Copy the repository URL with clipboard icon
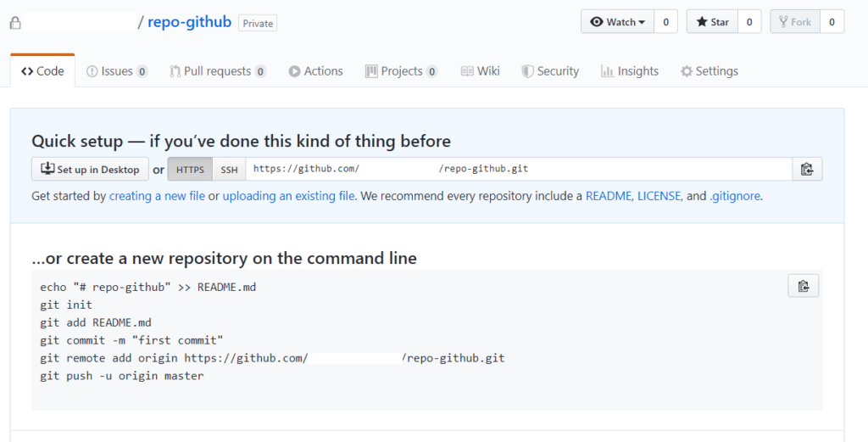The width and height of the screenshot is (868, 442). pos(807,170)
